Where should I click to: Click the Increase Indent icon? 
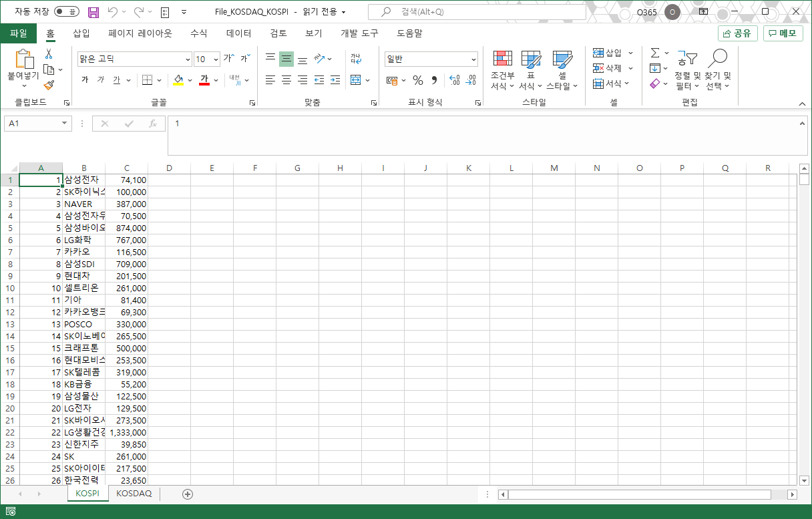point(335,80)
